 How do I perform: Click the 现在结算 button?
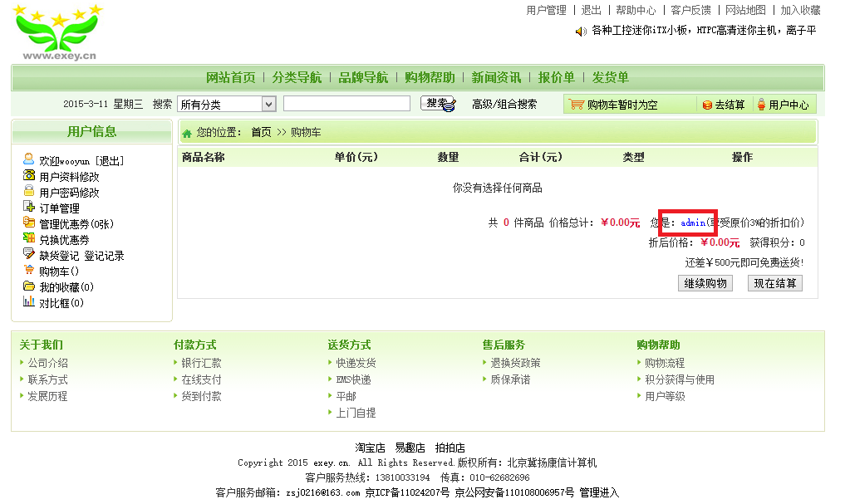(775, 283)
